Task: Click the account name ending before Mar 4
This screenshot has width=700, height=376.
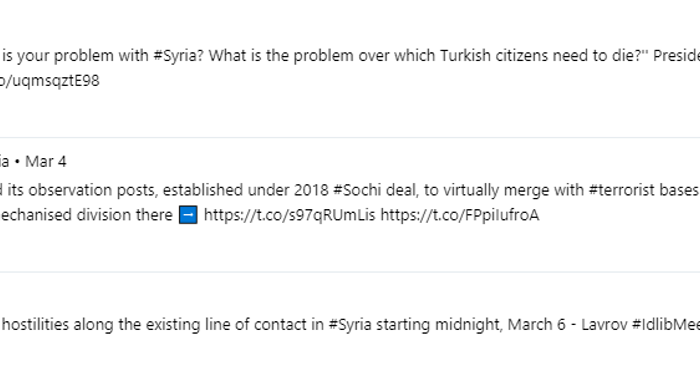Action: click(x=4, y=162)
